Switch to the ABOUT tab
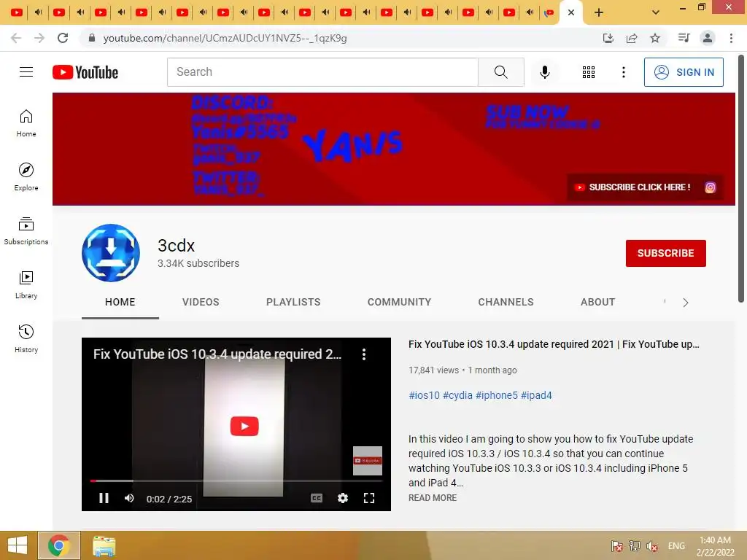Screen dimensions: 747x560 click(598, 302)
